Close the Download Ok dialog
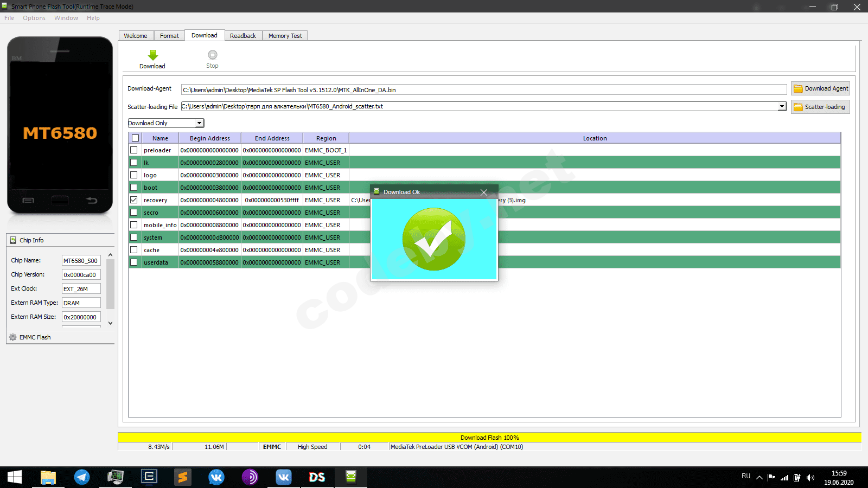This screenshot has width=868, height=488. (x=484, y=192)
